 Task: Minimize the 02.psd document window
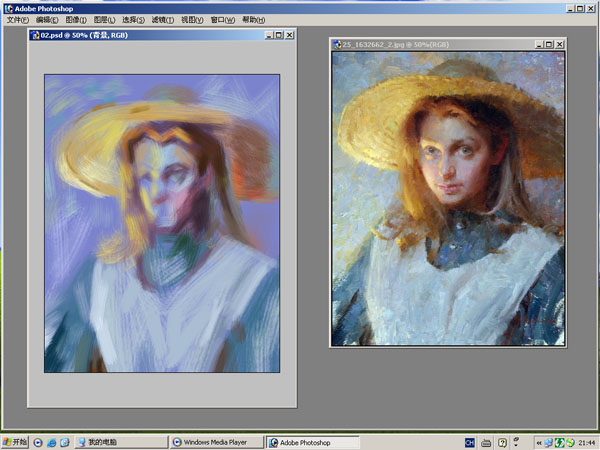(x=269, y=35)
